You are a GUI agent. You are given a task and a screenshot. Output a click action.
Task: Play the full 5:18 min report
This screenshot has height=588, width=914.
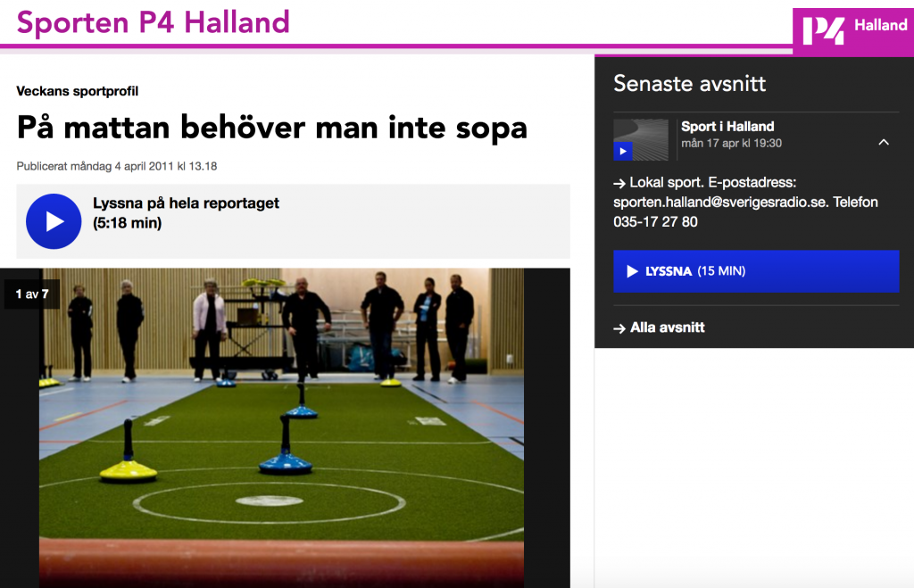pos(54,221)
